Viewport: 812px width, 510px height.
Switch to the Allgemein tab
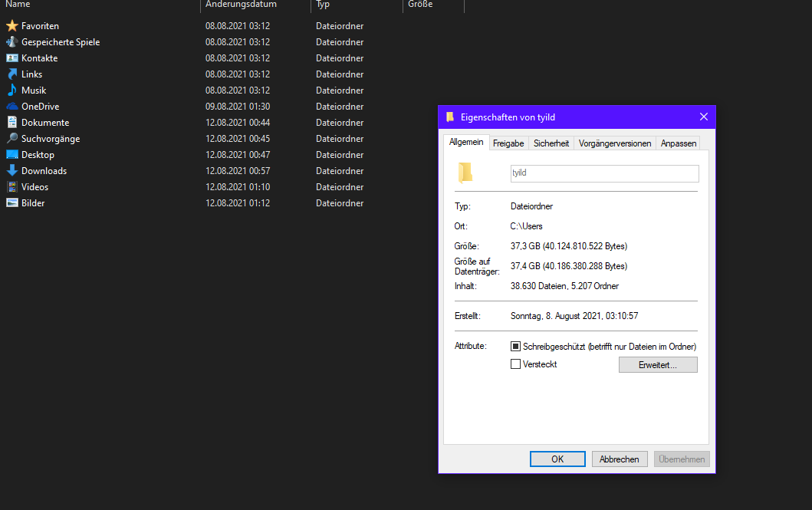(x=466, y=143)
